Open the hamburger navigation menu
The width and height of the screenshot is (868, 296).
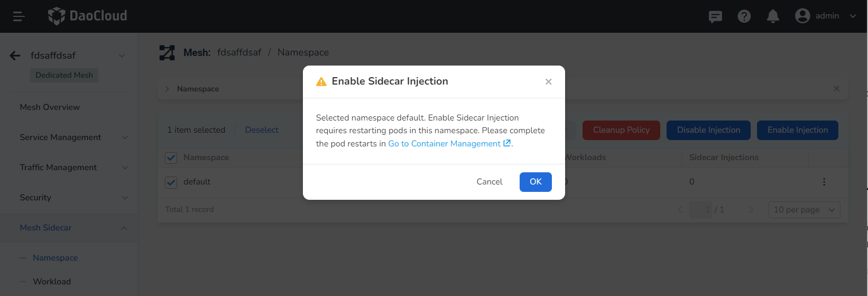tap(19, 16)
